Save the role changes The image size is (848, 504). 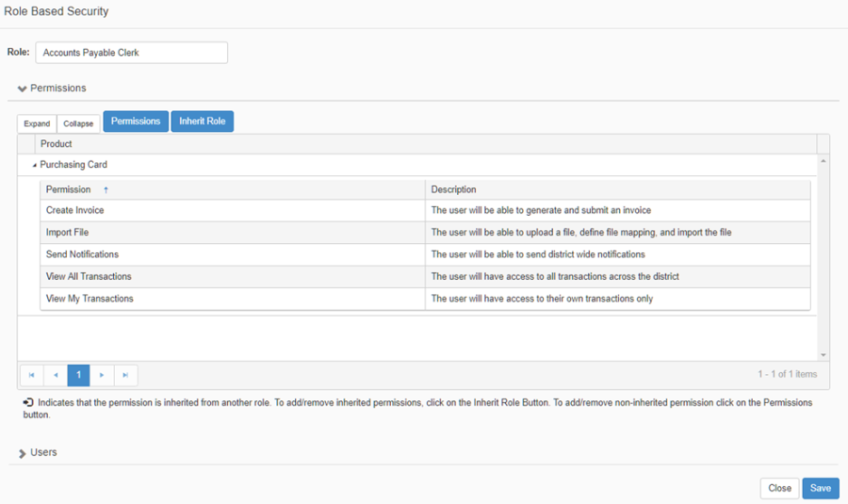pos(820,488)
